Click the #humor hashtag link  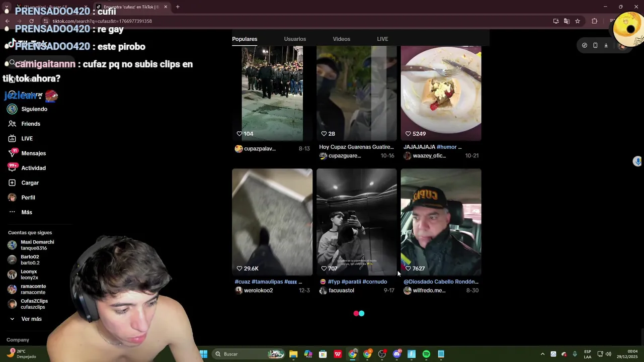coord(446,147)
